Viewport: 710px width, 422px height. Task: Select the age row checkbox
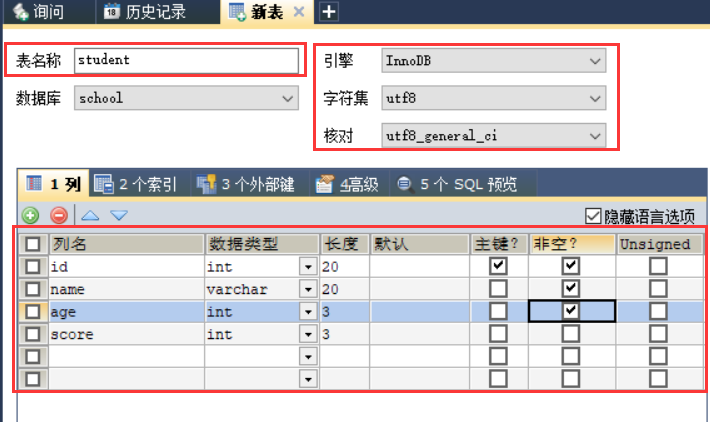point(33,312)
